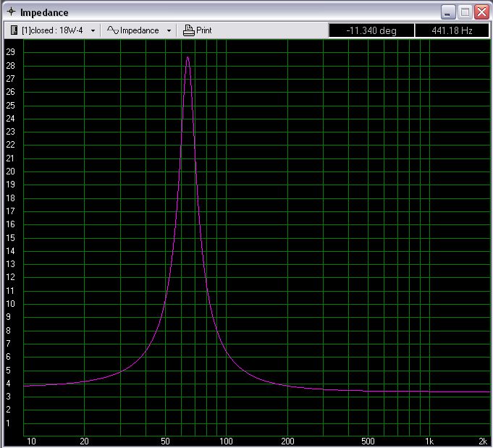The height and width of the screenshot is (448, 493).
Task: Click the 441.18 Hz frequency readout
Action: pos(452,30)
